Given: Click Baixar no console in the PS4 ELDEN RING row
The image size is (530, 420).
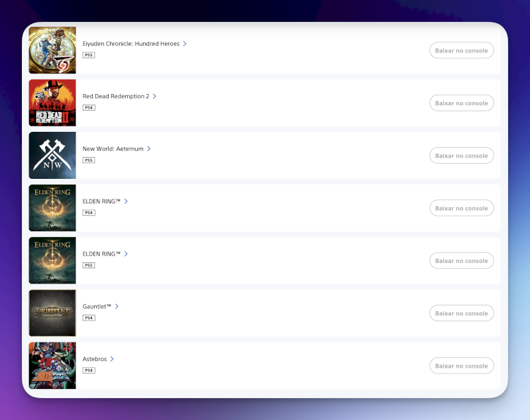Looking at the screenshot, I should pos(461,208).
